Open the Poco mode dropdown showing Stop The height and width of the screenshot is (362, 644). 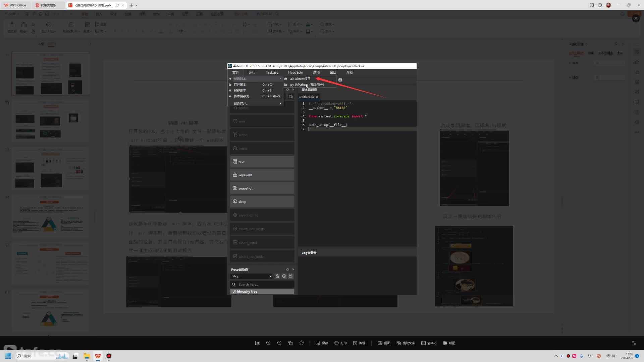pyautogui.click(x=252, y=276)
